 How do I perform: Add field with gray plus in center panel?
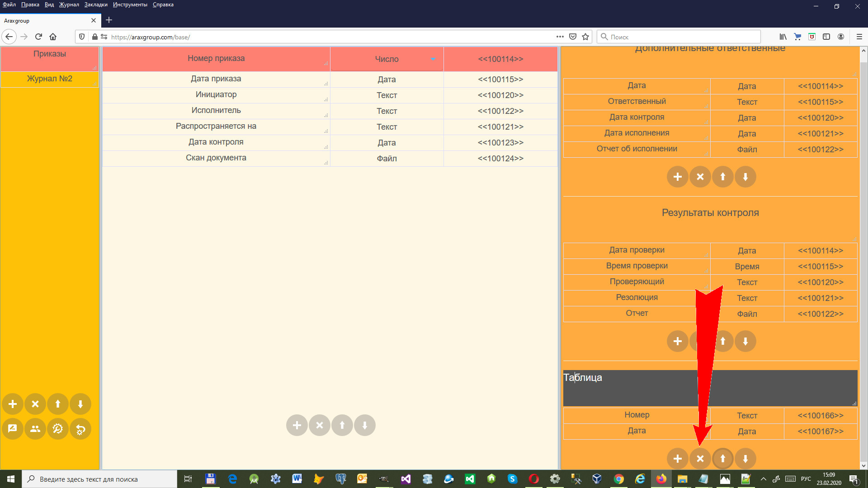coord(297,425)
